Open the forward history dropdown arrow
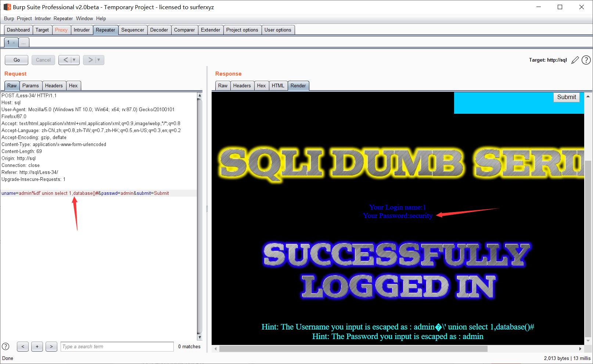The image size is (593, 364). [x=99, y=60]
